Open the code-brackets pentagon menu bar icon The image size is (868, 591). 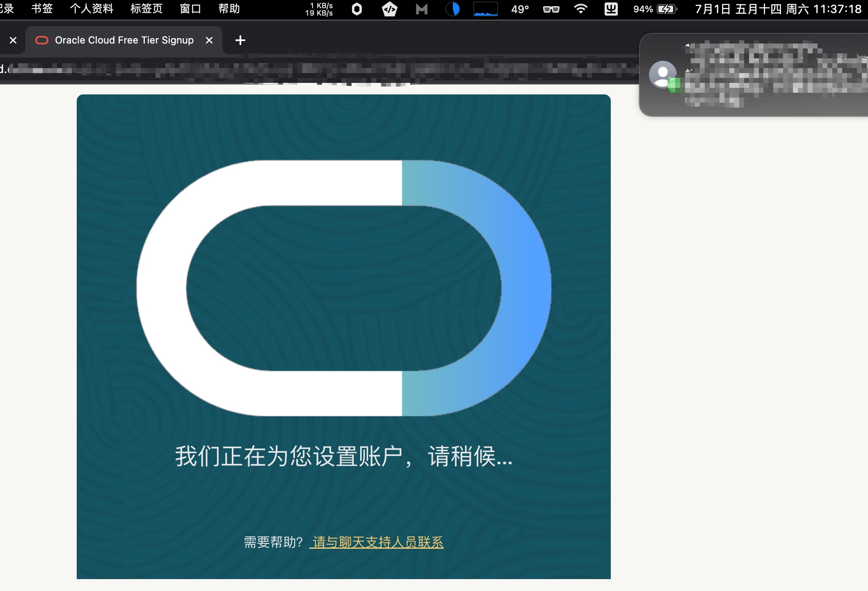pyautogui.click(x=389, y=9)
